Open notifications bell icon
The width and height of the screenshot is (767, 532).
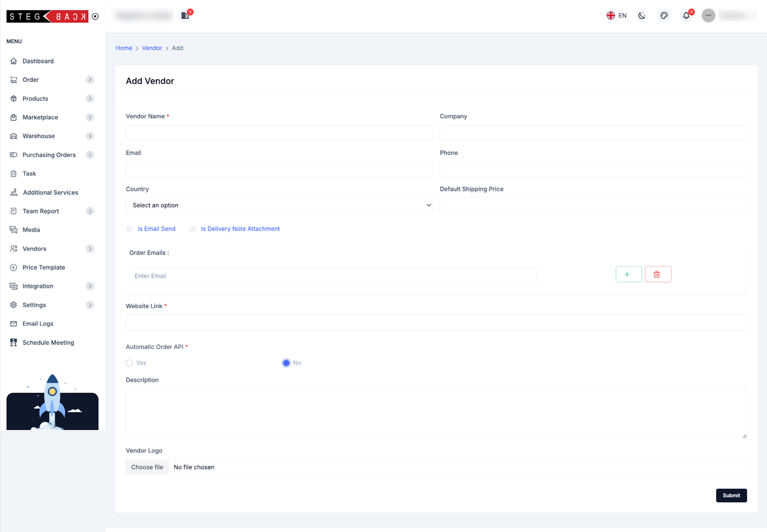pos(686,15)
